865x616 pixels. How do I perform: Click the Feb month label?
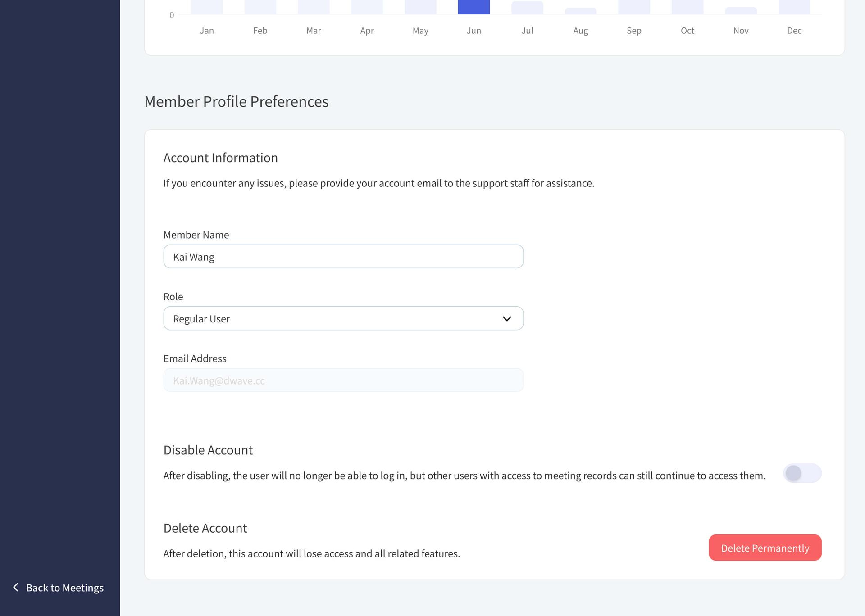coord(260,31)
